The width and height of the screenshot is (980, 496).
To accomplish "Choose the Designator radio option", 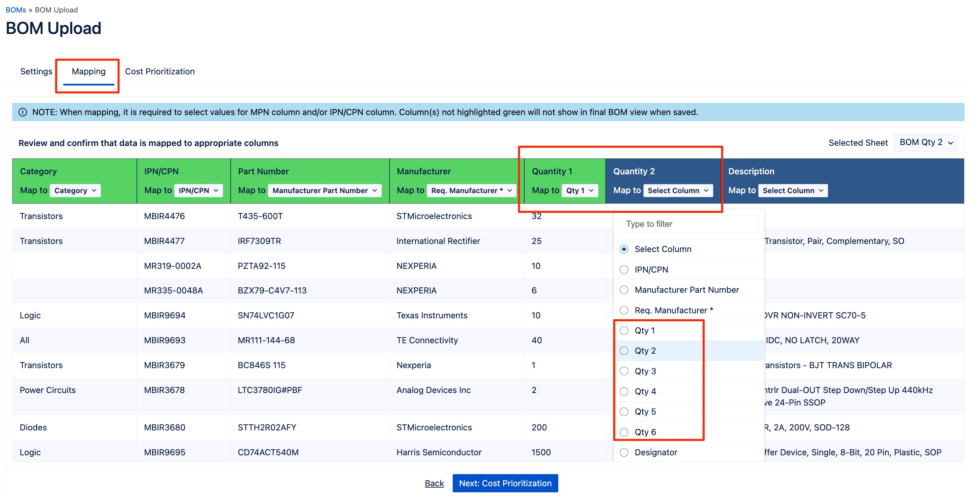I will coord(624,452).
